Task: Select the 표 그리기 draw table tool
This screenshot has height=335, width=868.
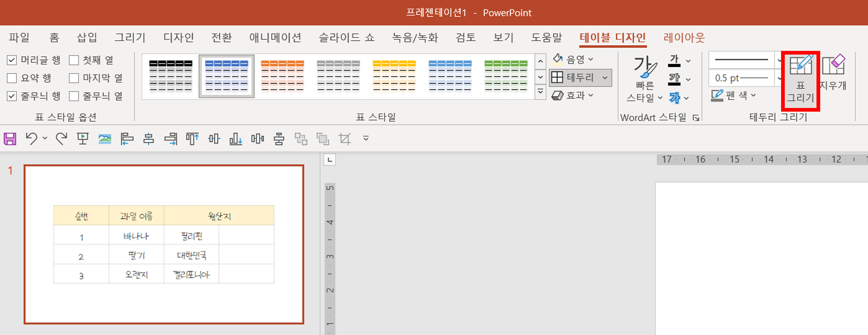Action: (800, 80)
